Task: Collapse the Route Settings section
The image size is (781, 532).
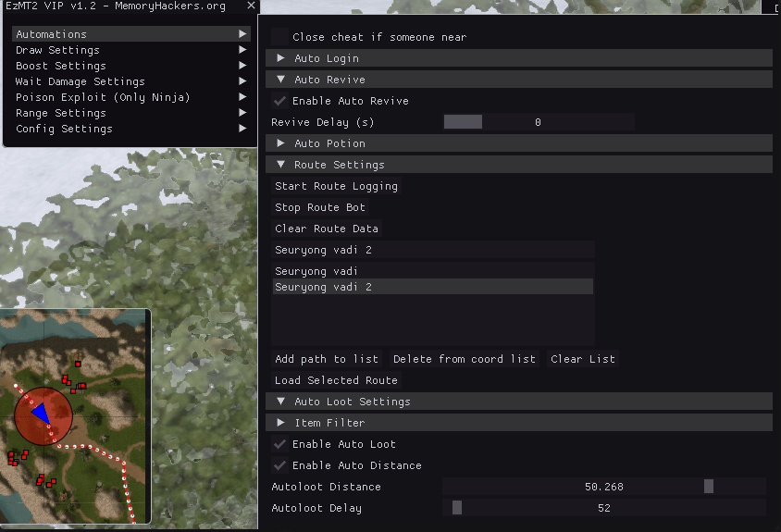Action: click(519, 165)
